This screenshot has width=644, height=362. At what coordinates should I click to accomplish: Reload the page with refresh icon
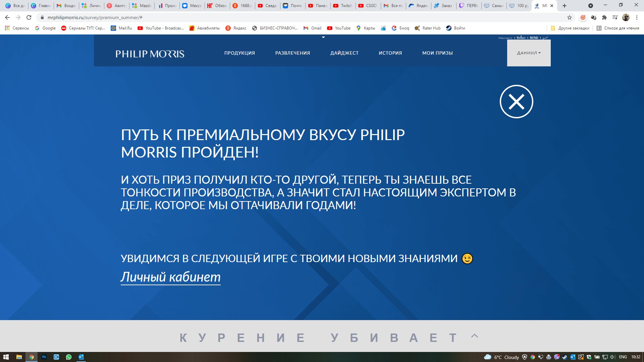29,17
